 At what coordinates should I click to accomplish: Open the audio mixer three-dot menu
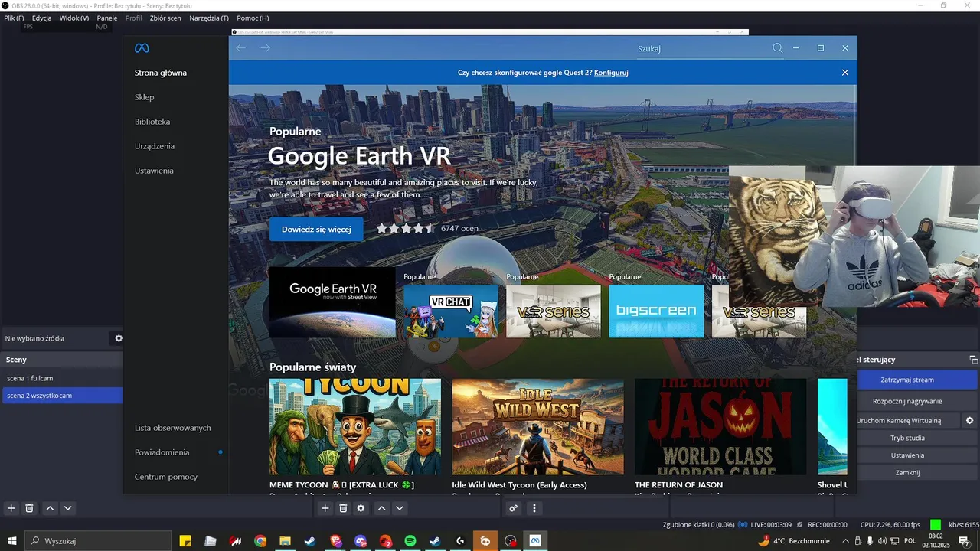point(534,508)
